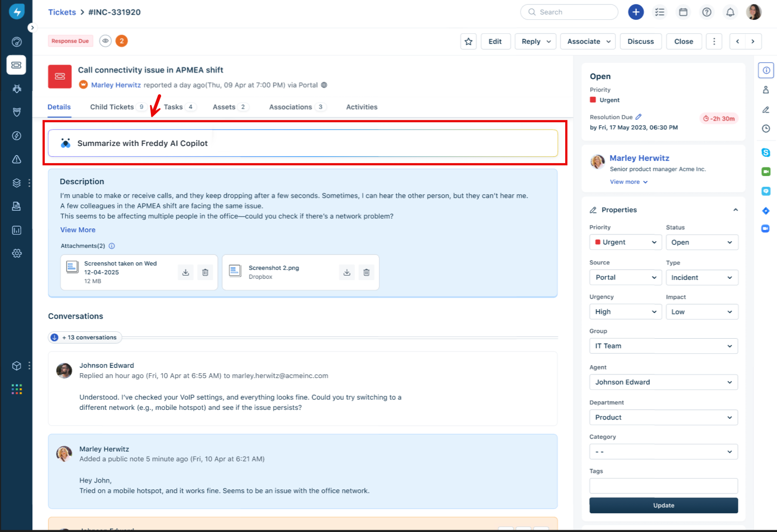Open the Tickets breadcrumb link
This screenshot has height=532, width=777.
(x=62, y=12)
